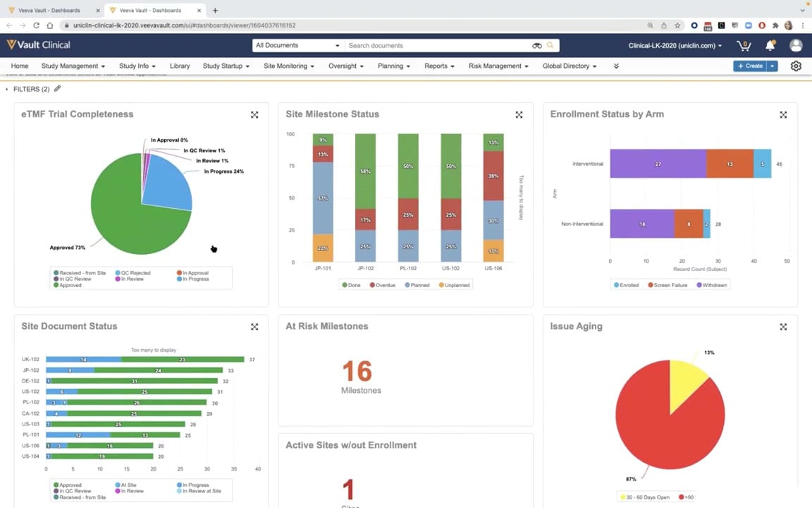Edit filters with the pencil icon
The width and height of the screenshot is (812, 508).
point(58,89)
